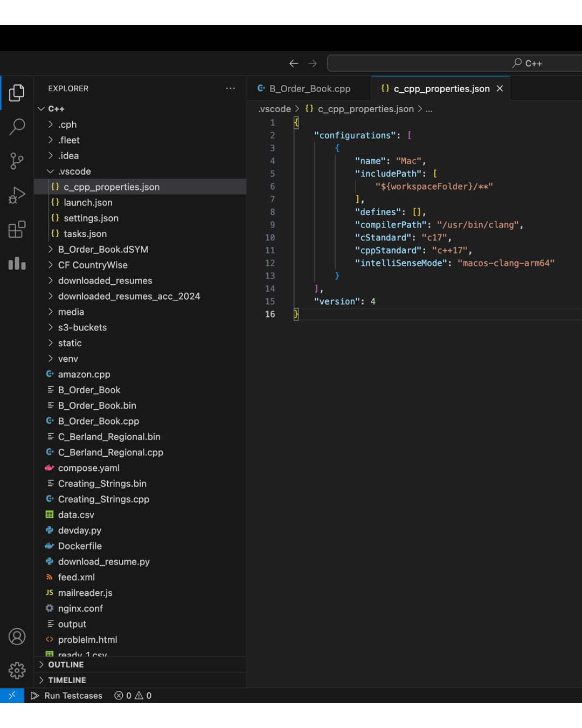Go forward with the right arrow
582x728 pixels.
(x=313, y=63)
